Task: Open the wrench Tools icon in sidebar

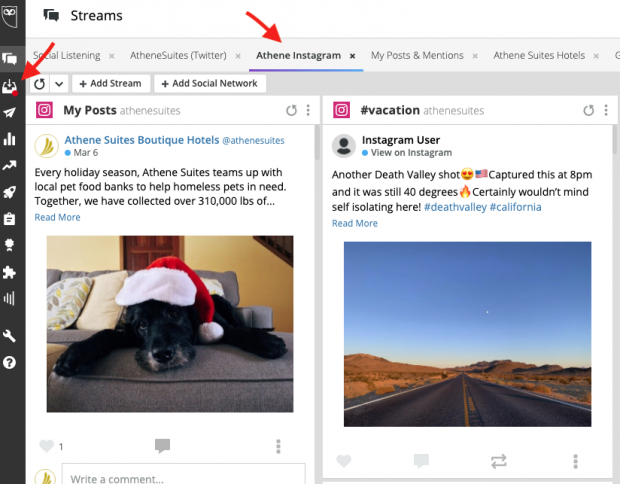Action: tap(10, 336)
